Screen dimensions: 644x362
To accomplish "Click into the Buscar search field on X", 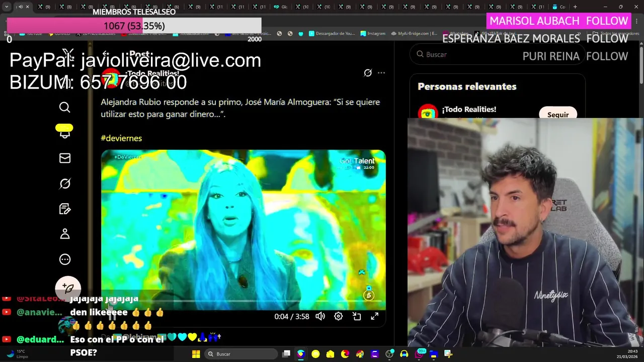I will 498,54.
